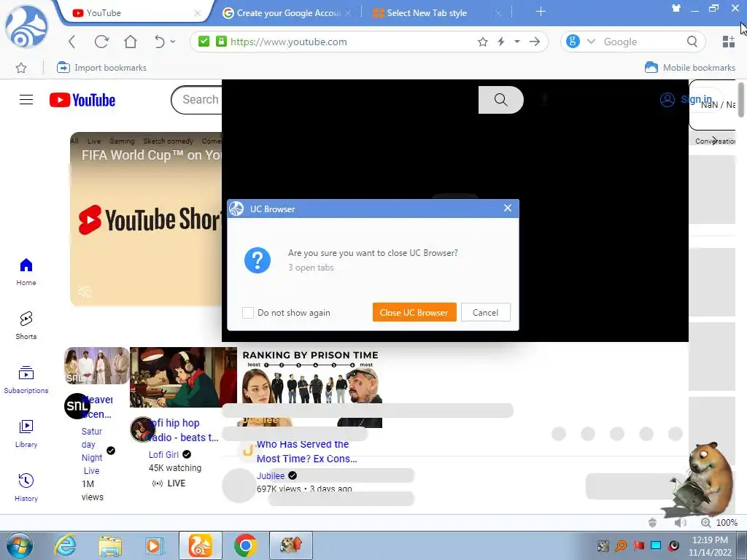Click the magnifier in Google search box
The image size is (747, 560).
pyautogui.click(x=692, y=42)
